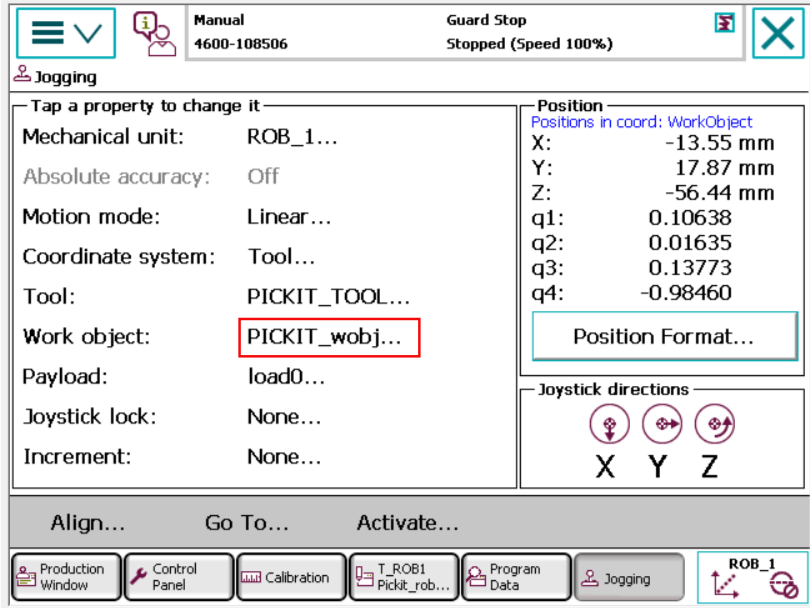Open the operator window info icon
Viewport: 810px width, 609px height.
coord(154,34)
